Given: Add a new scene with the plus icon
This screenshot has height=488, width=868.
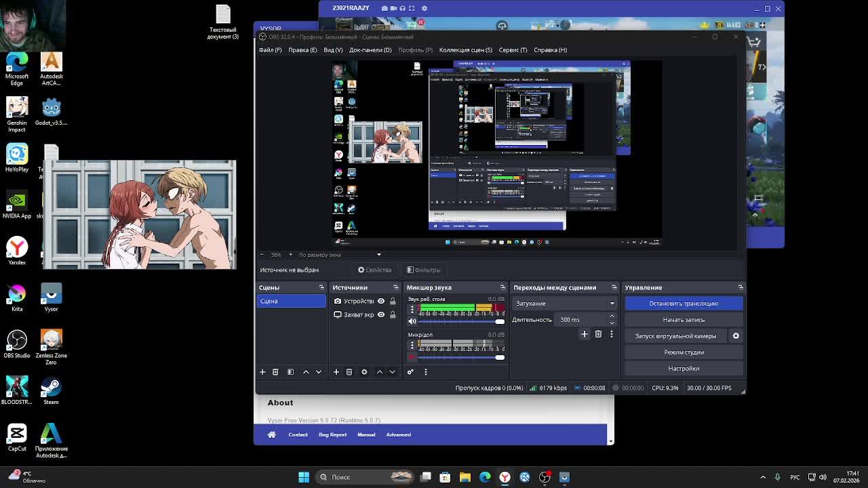Looking at the screenshot, I should 262,372.
